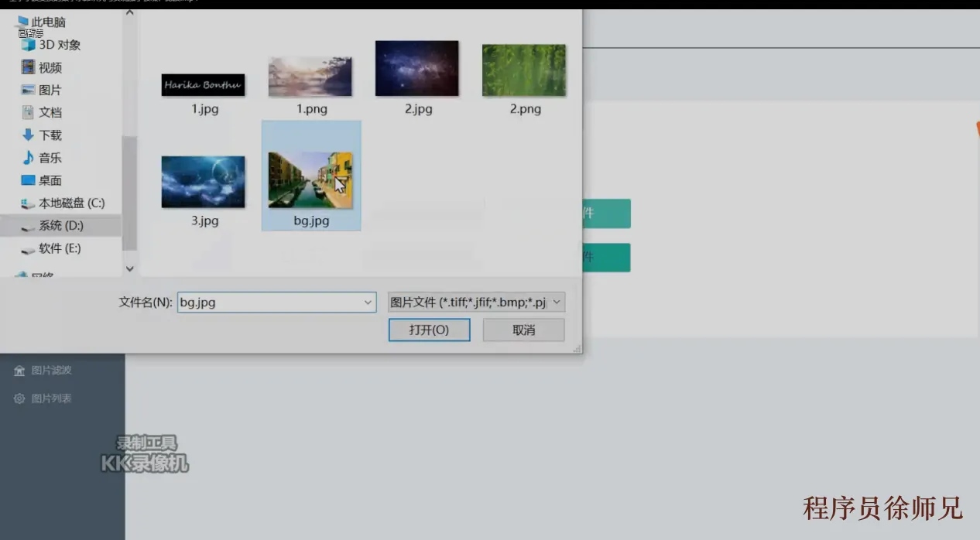Click the 图片滤波 sidebar icon
Screen dimensions: 980x540
(19, 371)
